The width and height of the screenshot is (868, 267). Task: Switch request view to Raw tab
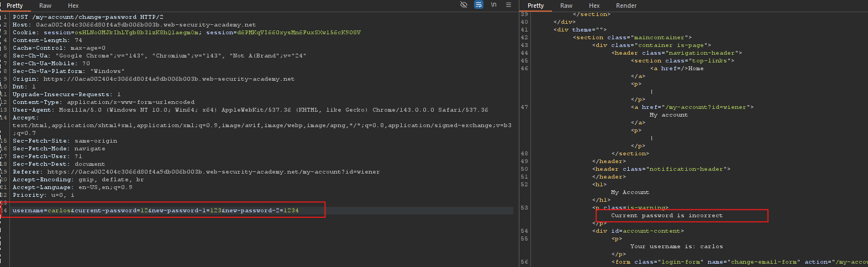coord(45,6)
